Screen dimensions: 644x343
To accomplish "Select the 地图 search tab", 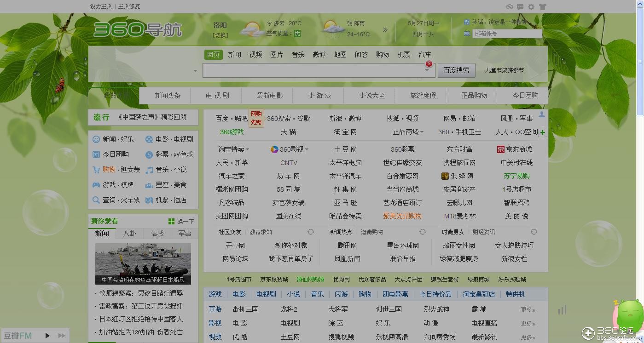I will pyautogui.click(x=340, y=55).
